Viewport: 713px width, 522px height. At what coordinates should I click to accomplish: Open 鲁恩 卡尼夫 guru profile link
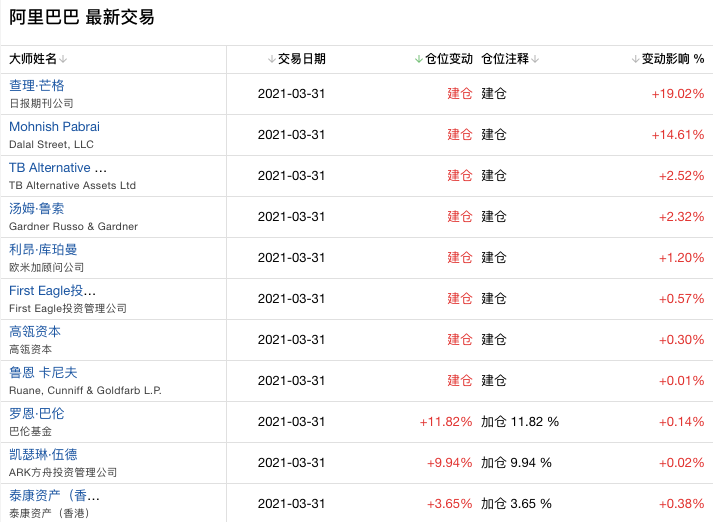point(43,372)
